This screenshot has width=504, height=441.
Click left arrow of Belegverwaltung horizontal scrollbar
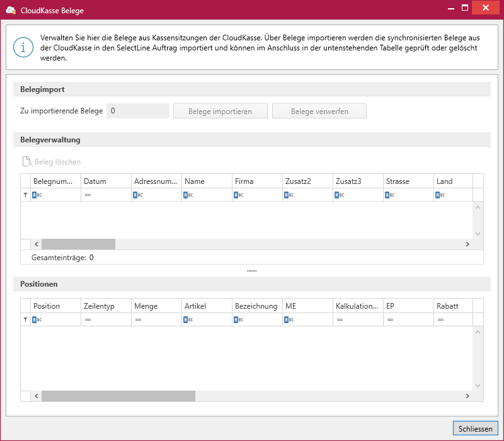37,244
